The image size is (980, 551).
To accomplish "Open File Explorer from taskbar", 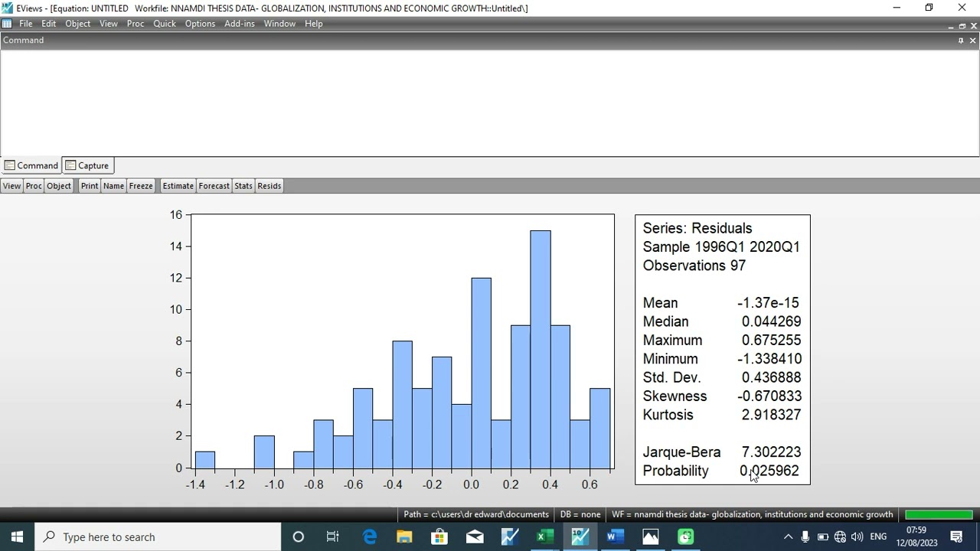I will tap(404, 537).
